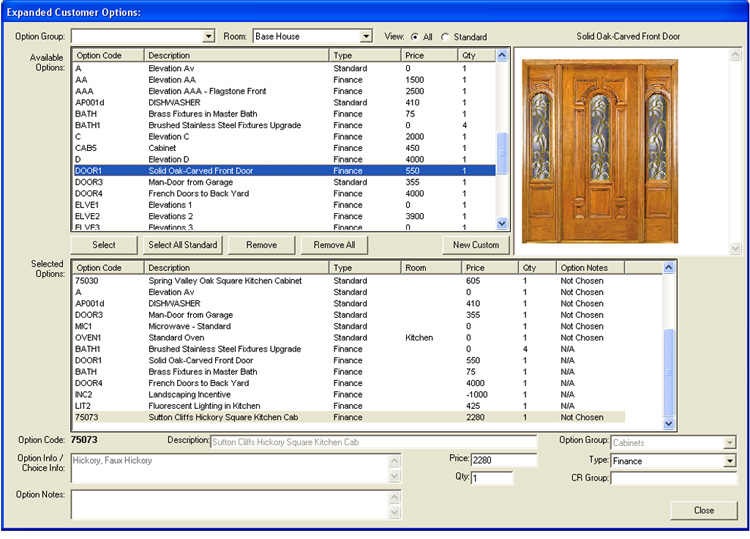
Task: Click the bottom Description field
Action: (374, 442)
